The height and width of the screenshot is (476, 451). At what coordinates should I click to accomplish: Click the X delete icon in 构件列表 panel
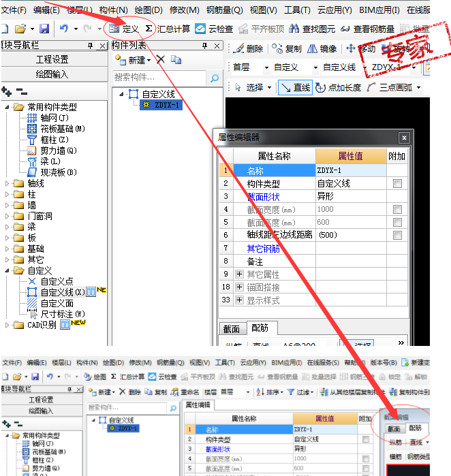(161, 60)
